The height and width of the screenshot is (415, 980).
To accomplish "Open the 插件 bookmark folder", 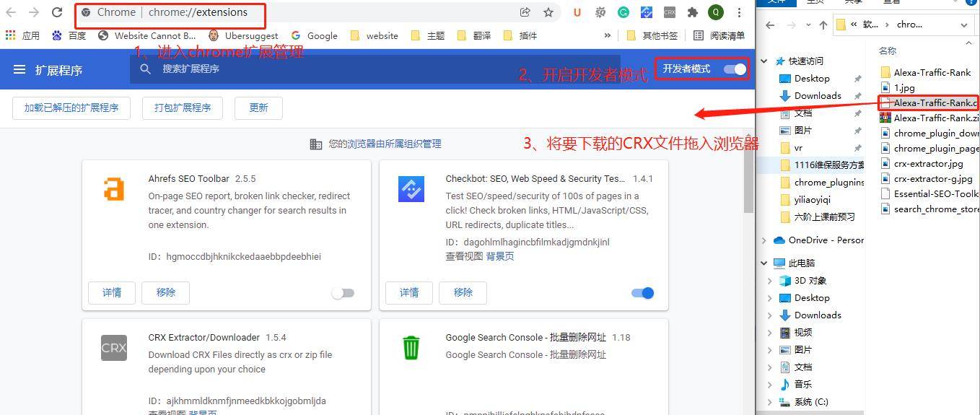I will 520,35.
